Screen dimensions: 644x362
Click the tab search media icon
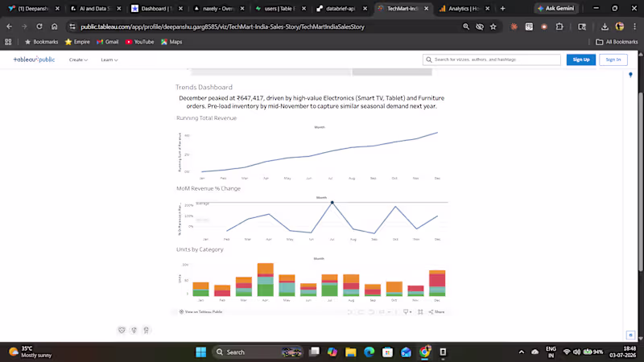(x=582, y=27)
